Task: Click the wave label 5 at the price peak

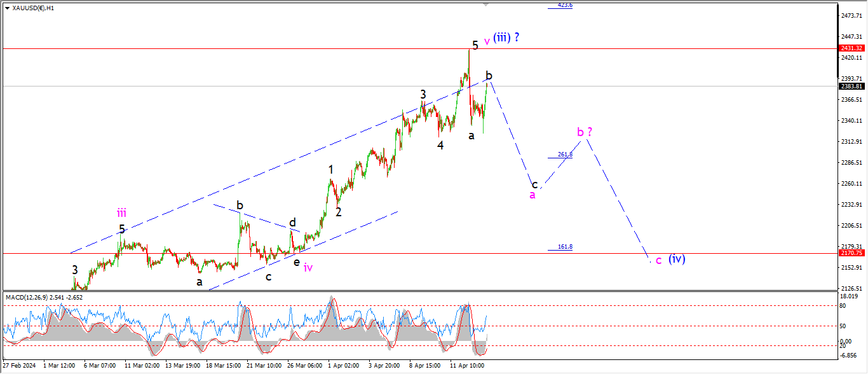Action: tap(475, 45)
